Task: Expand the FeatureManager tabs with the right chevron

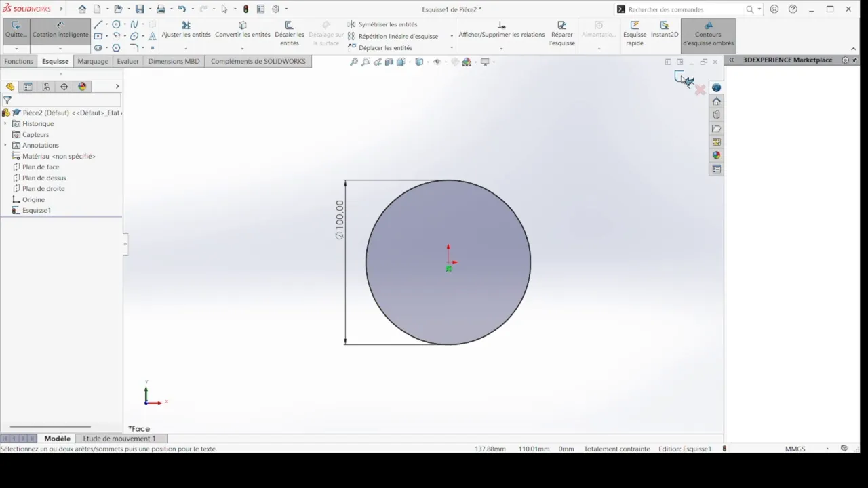Action: click(x=117, y=87)
